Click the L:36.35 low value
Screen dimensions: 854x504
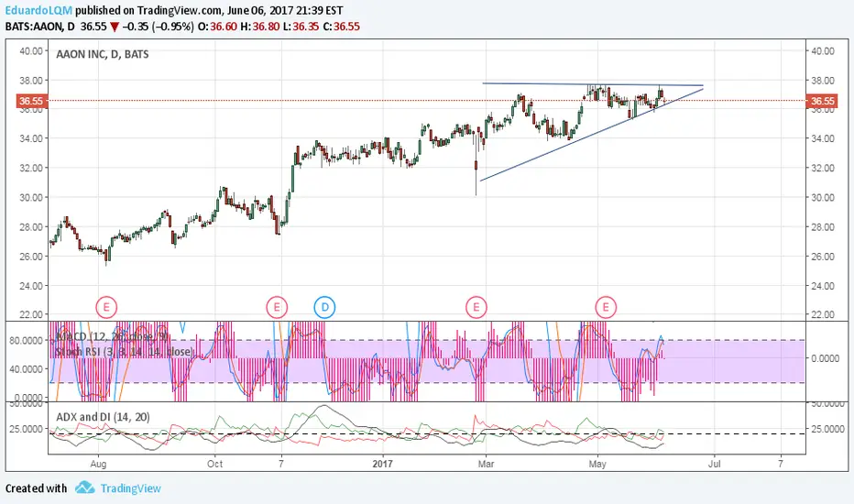(301, 27)
